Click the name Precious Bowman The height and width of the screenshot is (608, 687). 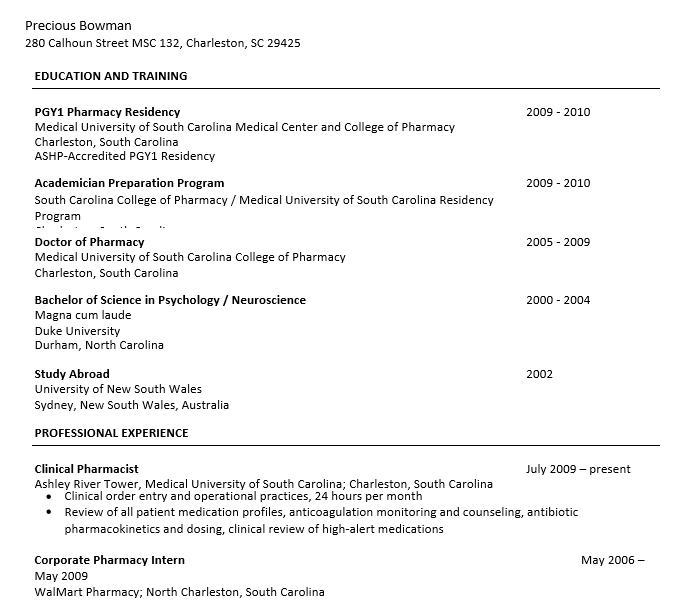[78, 25]
